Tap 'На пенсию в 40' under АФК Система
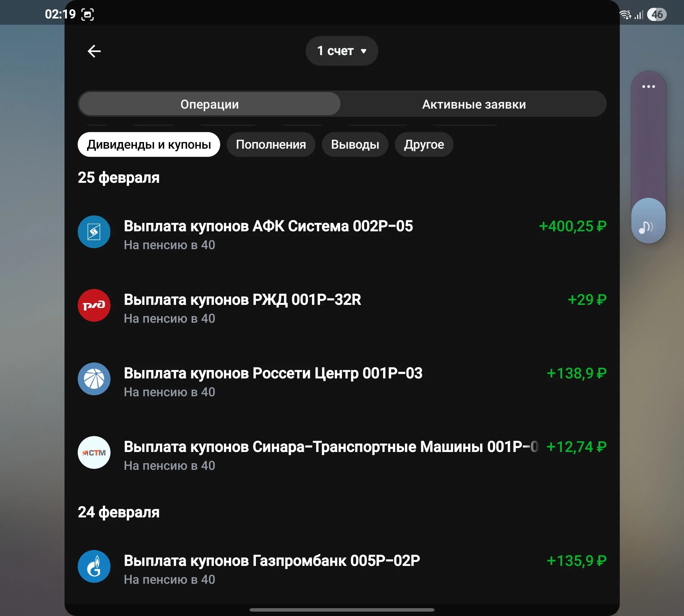 click(x=169, y=245)
